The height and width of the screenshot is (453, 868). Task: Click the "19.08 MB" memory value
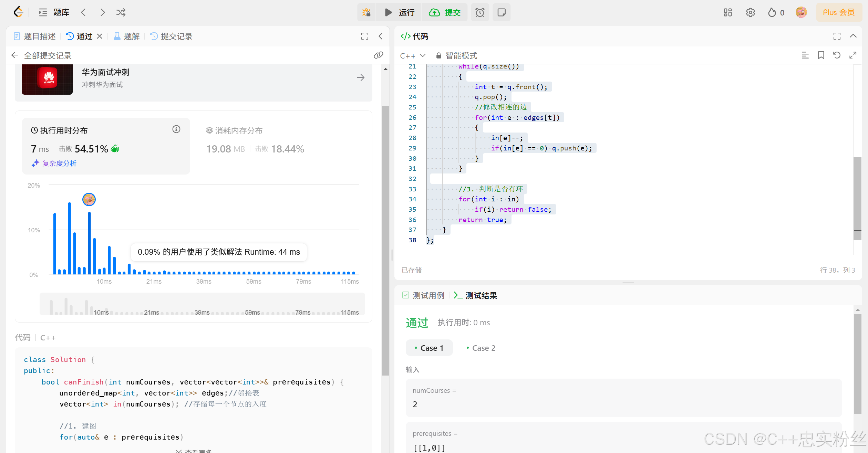[x=226, y=149]
